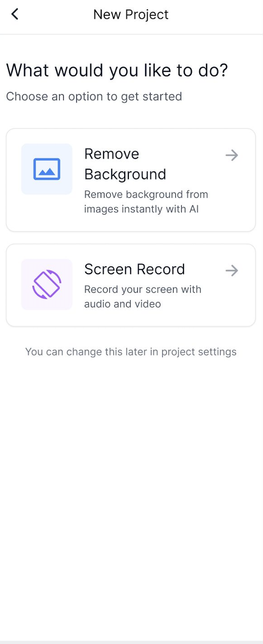The image size is (263, 644).
Task: Click the "Screen Record" title text
Action: pyautogui.click(x=135, y=269)
